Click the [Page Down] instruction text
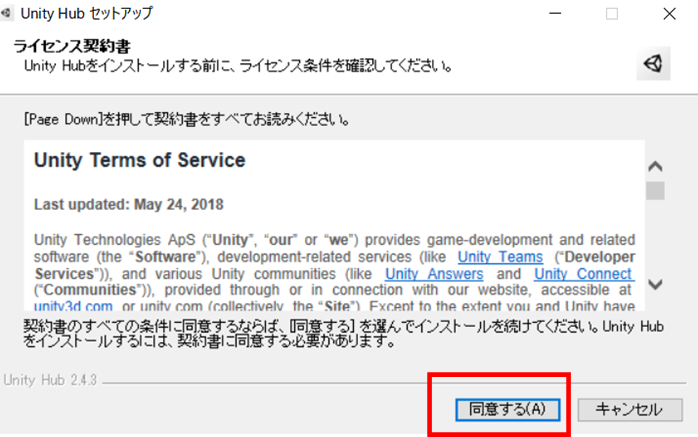Viewport: 698px width, 437px height. coord(187,119)
